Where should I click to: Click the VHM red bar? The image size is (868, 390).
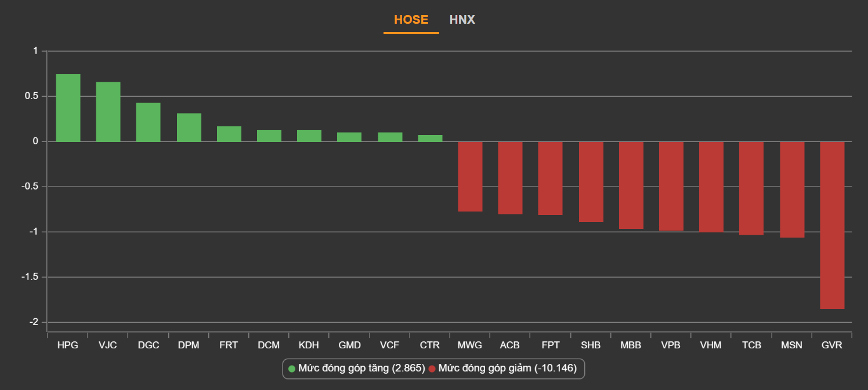(711, 187)
